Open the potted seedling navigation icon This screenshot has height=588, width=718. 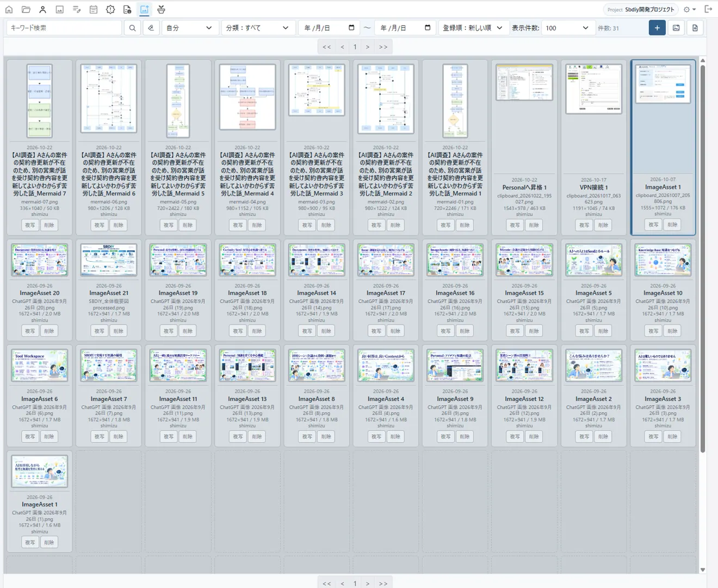[x=161, y=9]
